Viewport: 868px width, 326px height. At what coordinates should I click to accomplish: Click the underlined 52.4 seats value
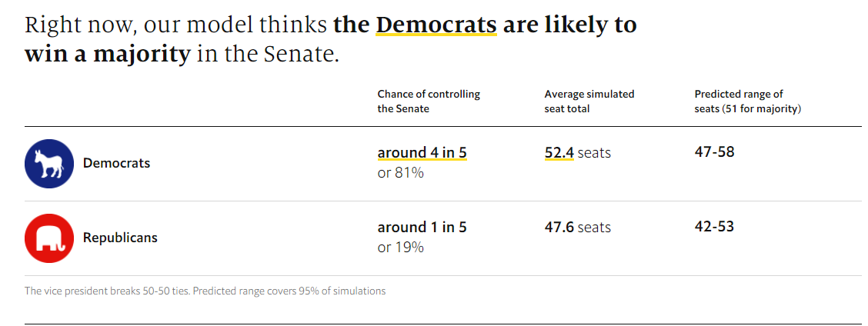pyautogui.click(x=559, y=152)
